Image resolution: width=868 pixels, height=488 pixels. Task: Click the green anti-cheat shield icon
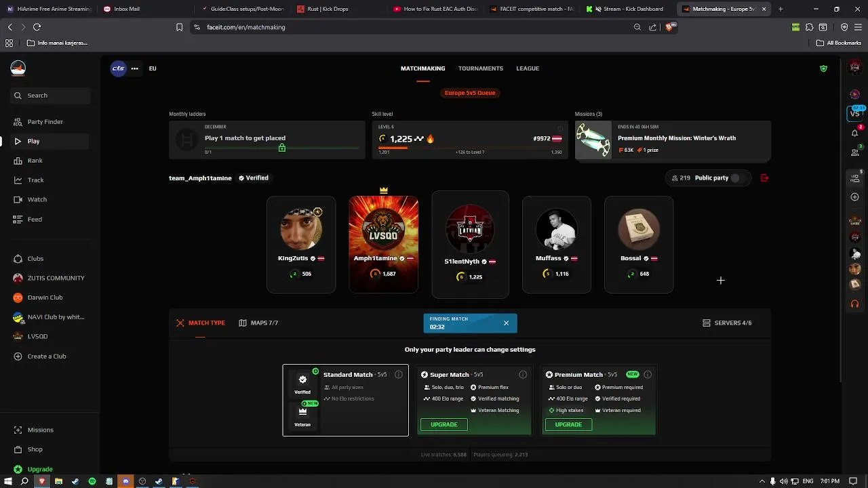click(x=823, y=68)
